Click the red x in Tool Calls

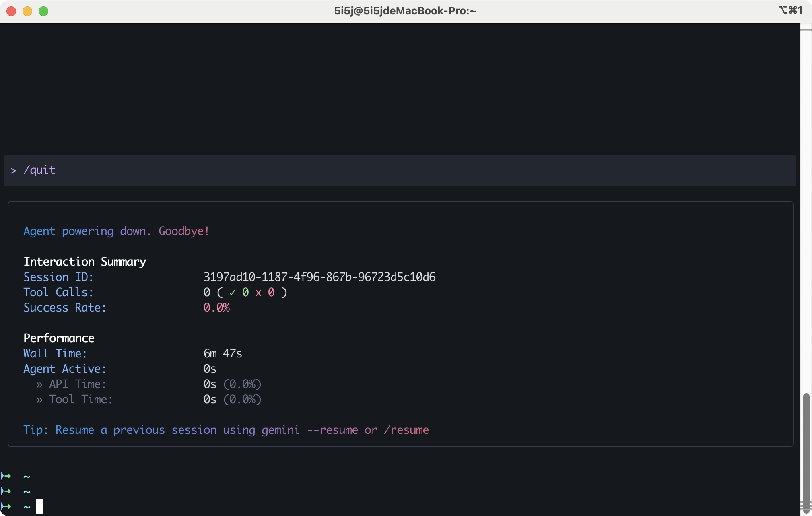pos(258,293)
